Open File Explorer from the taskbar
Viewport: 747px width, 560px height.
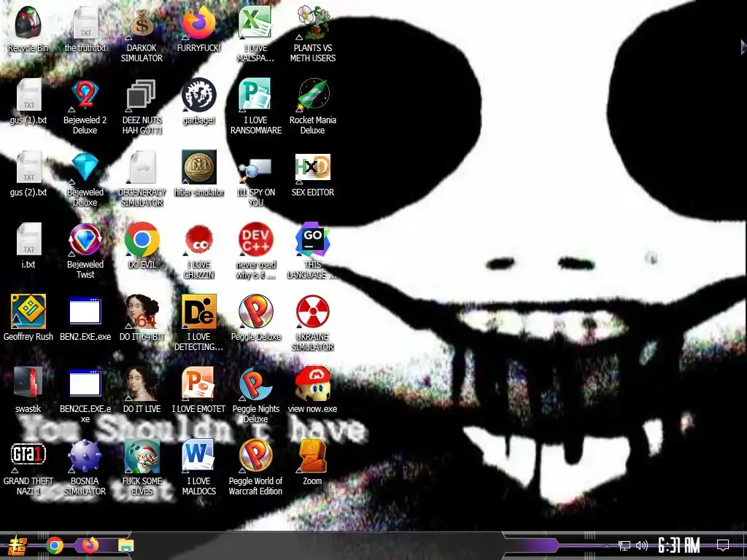click(126, 545)
